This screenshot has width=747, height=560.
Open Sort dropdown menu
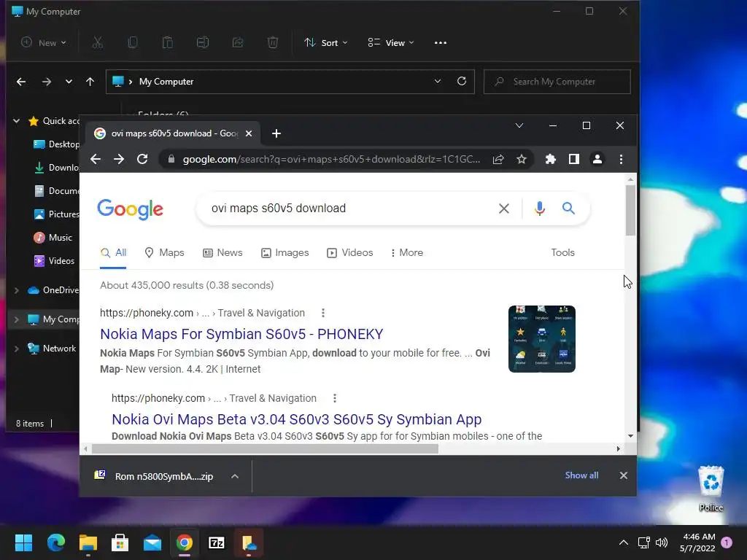click(326, 43)
